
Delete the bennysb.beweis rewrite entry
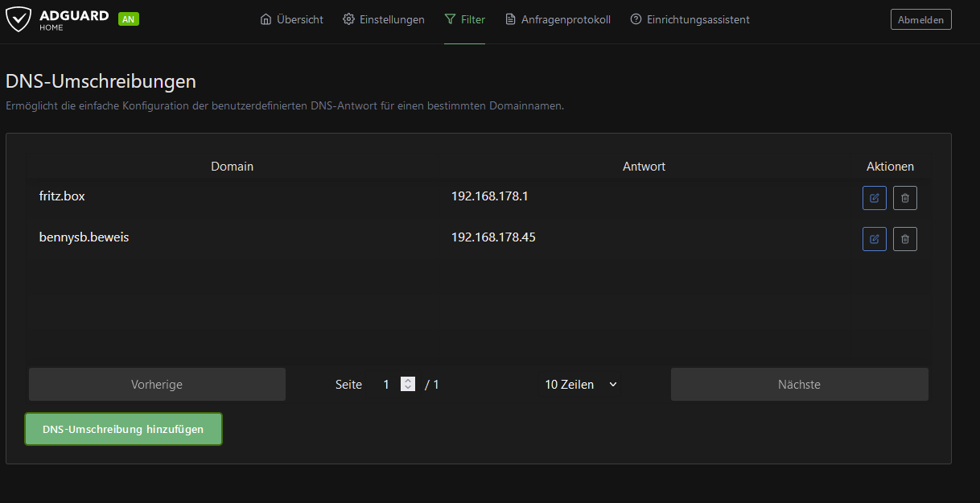click(905, 239)
